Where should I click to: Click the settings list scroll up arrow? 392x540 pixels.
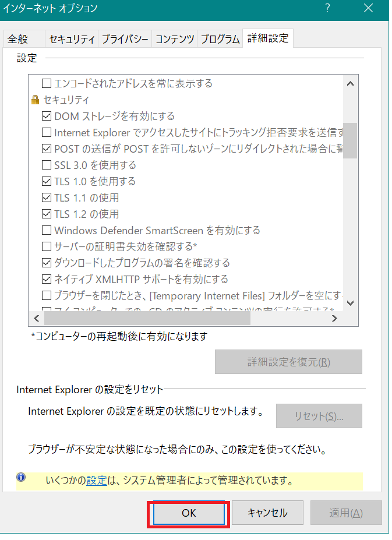click(x=350, y=84)
